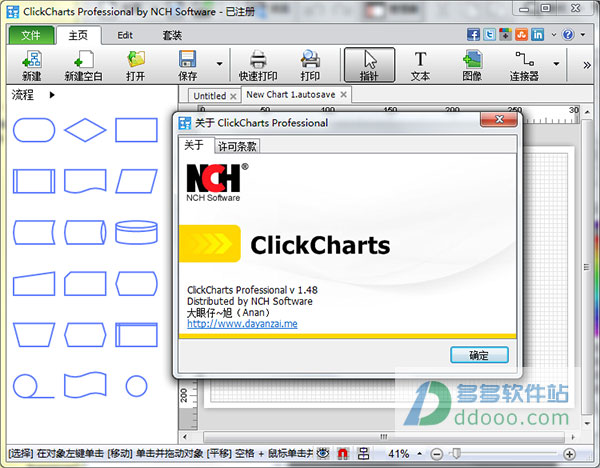
Task: Open the social share dropdown arrow
Action: (x=554, y=34)
